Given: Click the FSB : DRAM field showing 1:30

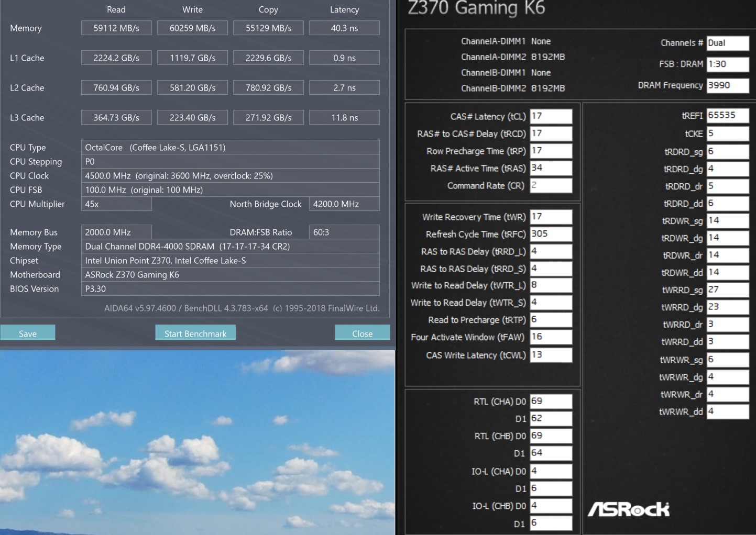Looking at the screenshot, I should [x=728, y=64].
